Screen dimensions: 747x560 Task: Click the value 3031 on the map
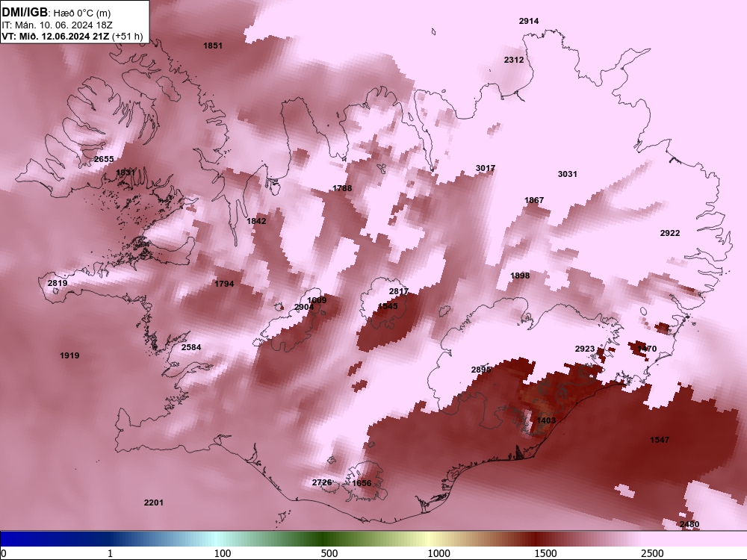point(568,174)
